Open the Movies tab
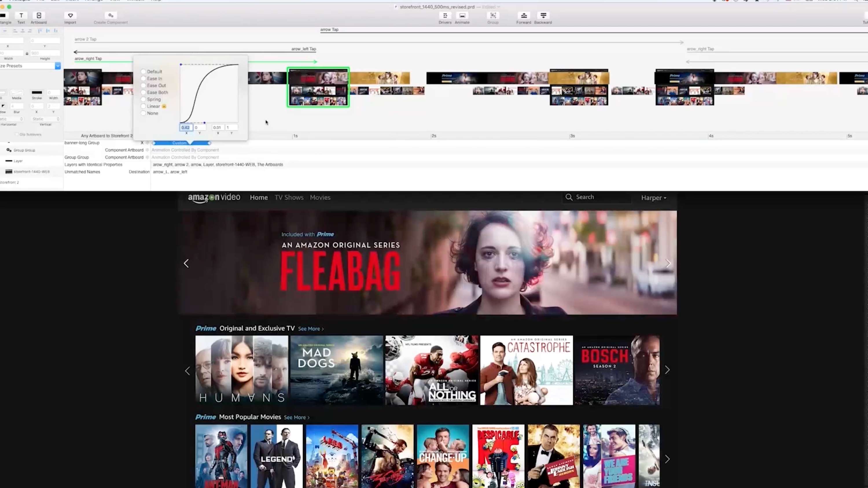 (320, 198)
